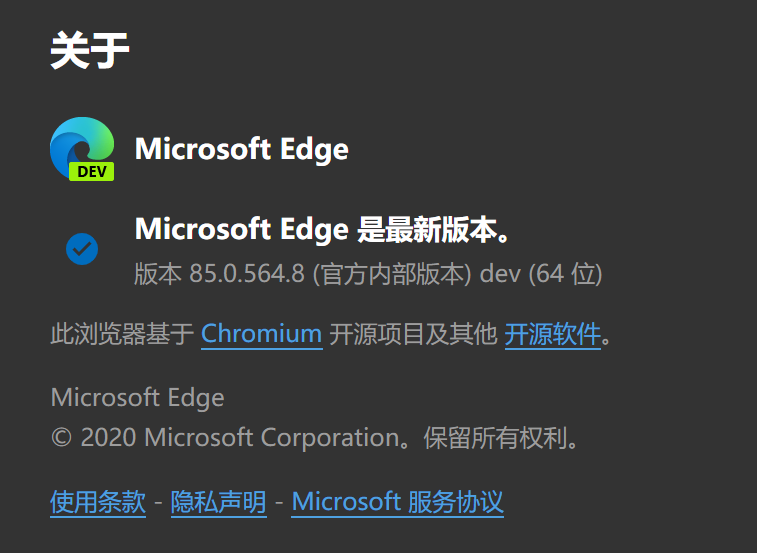This screenshot has height=553, width=757.
Task: Click the 关于 page heading
Action: [x=90, y=51]
